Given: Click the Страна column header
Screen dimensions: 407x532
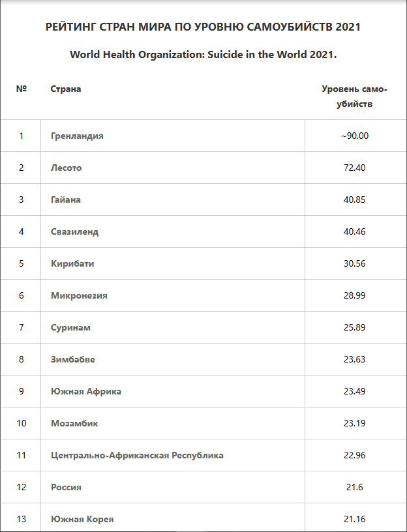Looking at the screenshot, I should pos(66,89).
